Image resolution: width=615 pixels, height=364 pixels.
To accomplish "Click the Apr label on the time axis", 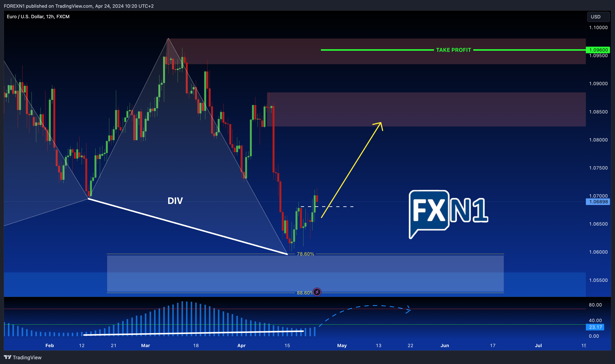I will coord(241,345).
